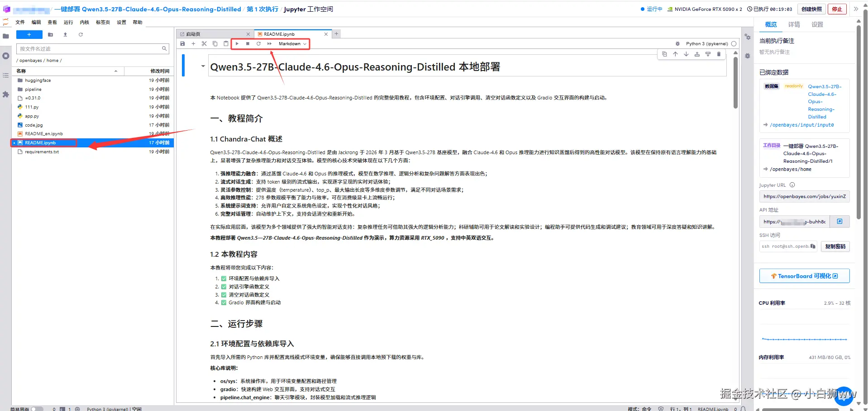Open the 帮助 menu
Viewport: 868px width, 411px height.
tap(138, 22)
